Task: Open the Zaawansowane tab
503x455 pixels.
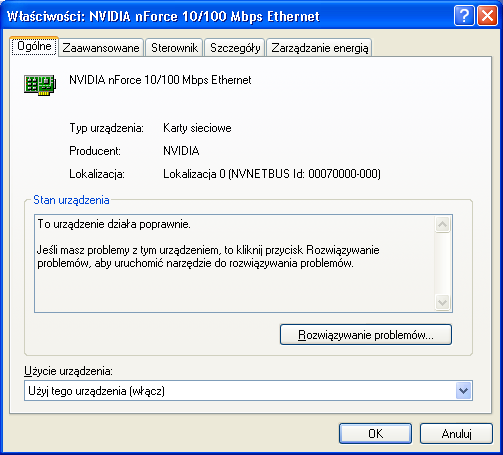Action: [101, 48]
